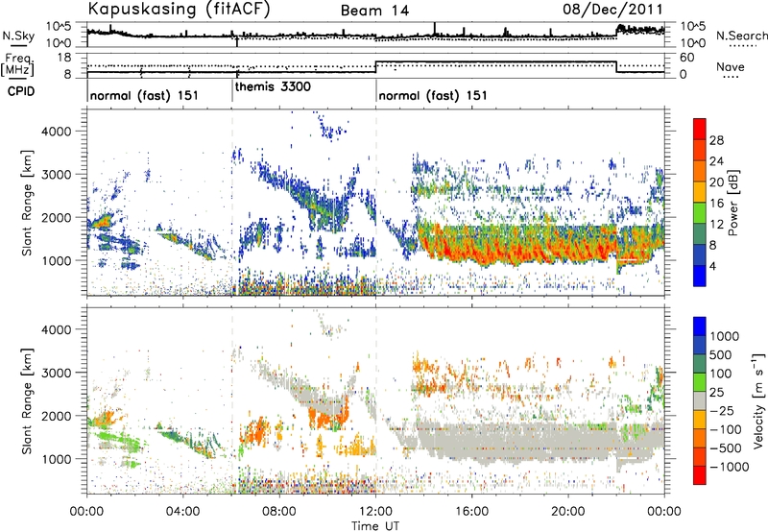Click the 'Velocity [m s-1]' color bar label
This screenshot has height=532, width=768.
coord(759,400)
